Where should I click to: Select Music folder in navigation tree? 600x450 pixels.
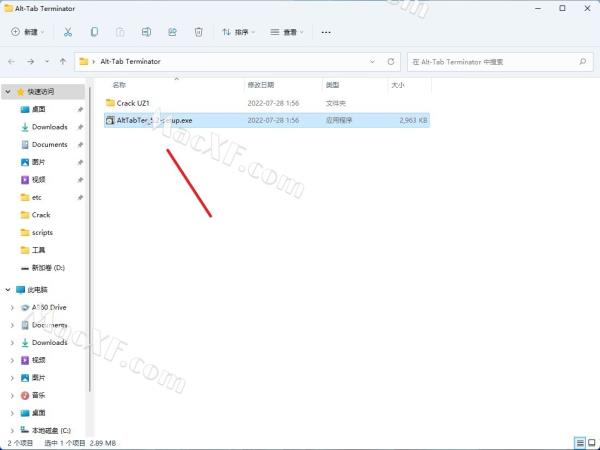38,396
